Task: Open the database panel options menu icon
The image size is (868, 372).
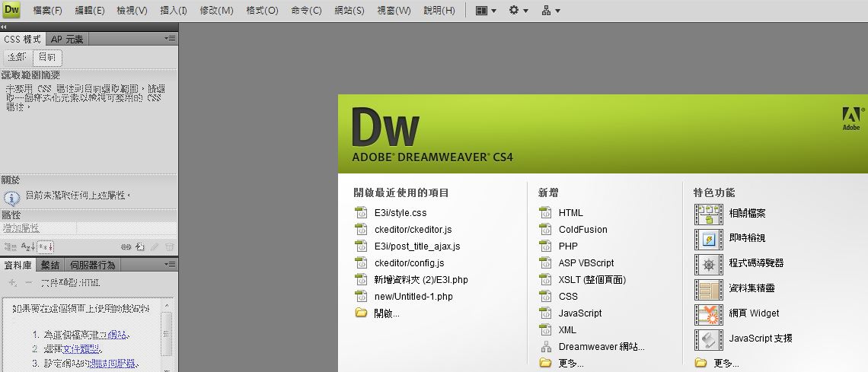Action: 171,264
